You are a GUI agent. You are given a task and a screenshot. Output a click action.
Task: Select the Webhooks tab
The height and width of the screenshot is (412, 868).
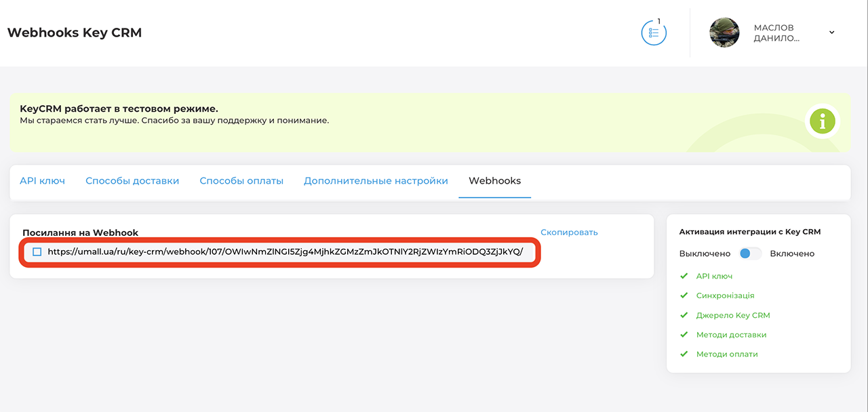click(x=495, y=181)
